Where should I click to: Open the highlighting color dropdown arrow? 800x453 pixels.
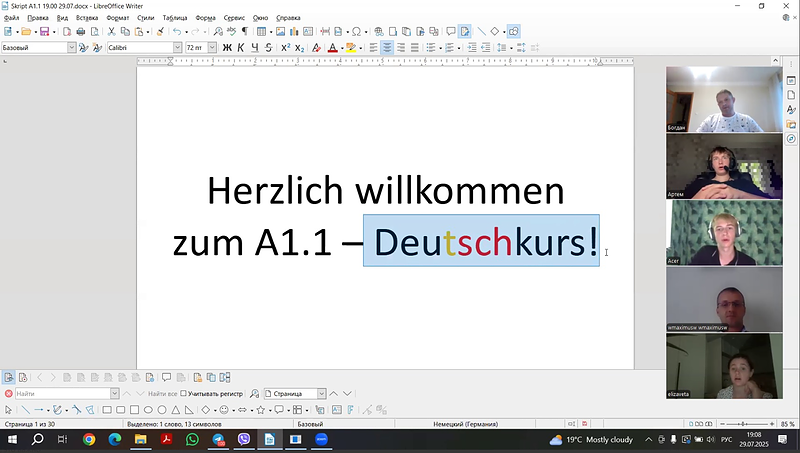tap(360, 48)
